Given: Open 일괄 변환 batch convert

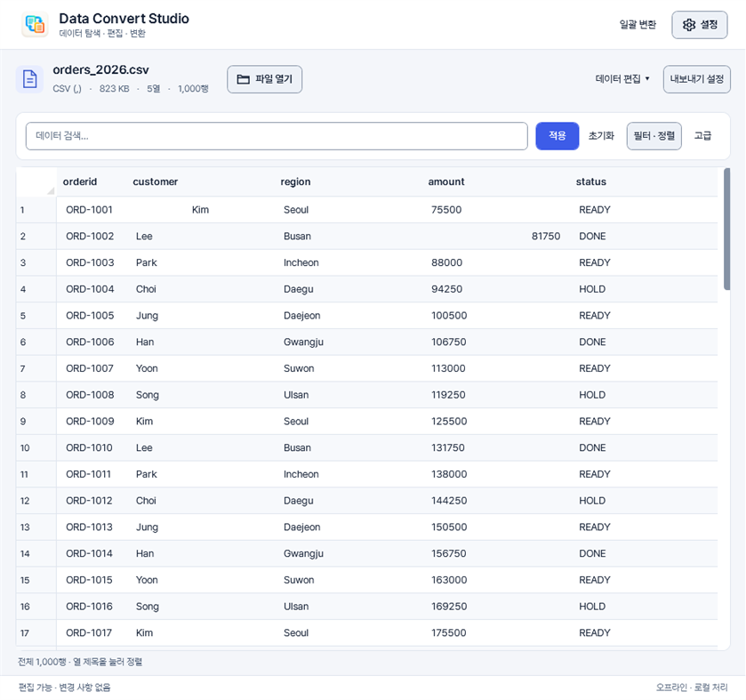Looking at the screenshot, I should 638,25.
